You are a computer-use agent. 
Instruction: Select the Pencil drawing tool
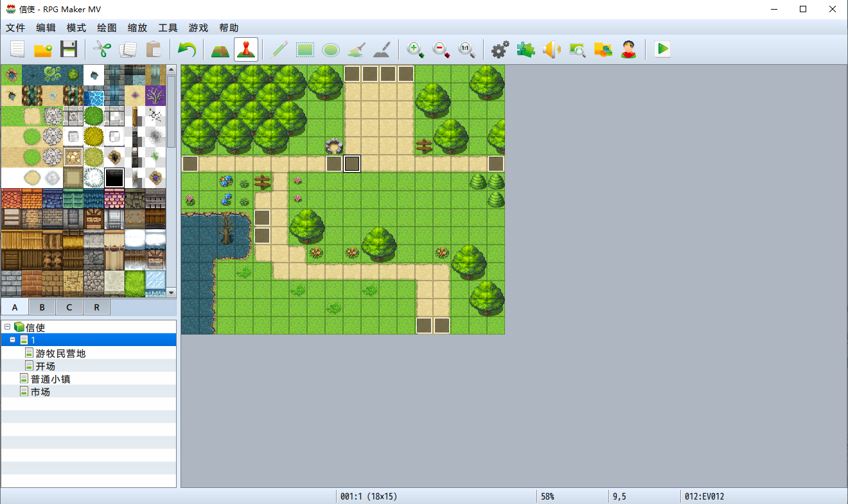[279, 49]
